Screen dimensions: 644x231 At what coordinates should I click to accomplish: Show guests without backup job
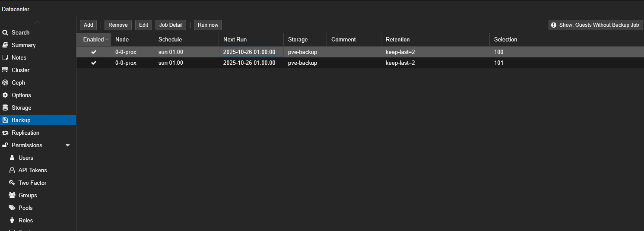tap(596, 25)
